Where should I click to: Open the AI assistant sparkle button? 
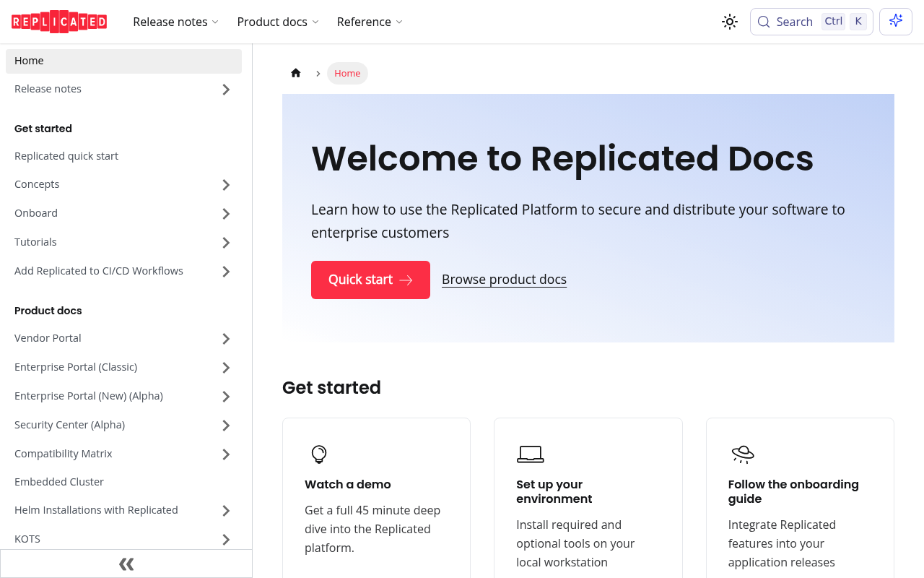(896, 22)
